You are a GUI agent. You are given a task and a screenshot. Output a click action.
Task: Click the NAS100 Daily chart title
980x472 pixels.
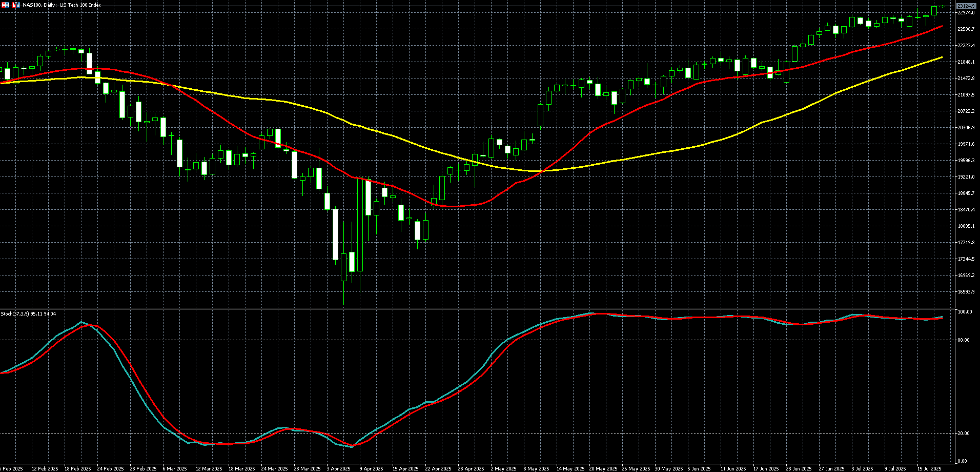pos(62,5)
